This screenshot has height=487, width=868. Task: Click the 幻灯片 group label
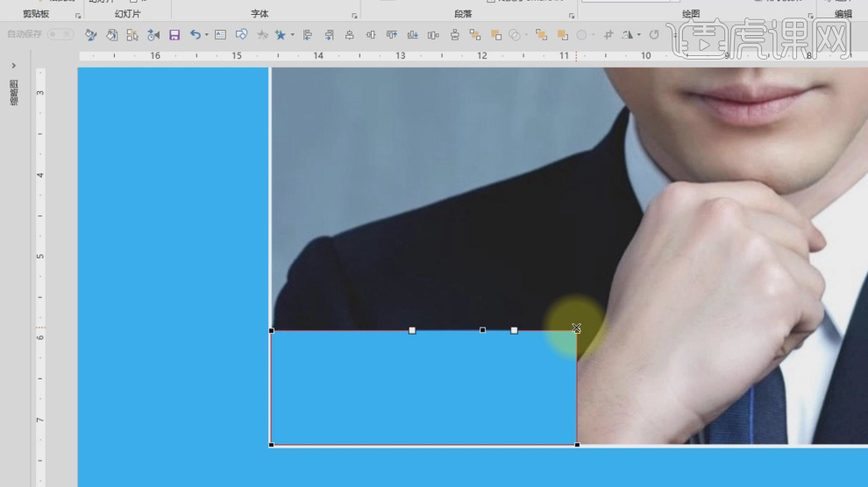[128, 14]
